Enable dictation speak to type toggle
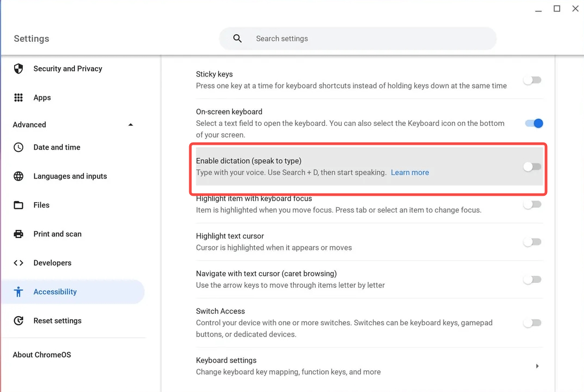The image size is (584, 392). click(532, 166)
